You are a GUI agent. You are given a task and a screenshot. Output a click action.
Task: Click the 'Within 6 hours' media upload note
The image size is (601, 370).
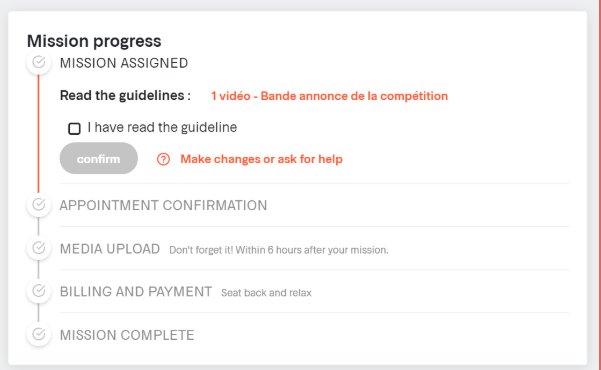tap(279, 250)
